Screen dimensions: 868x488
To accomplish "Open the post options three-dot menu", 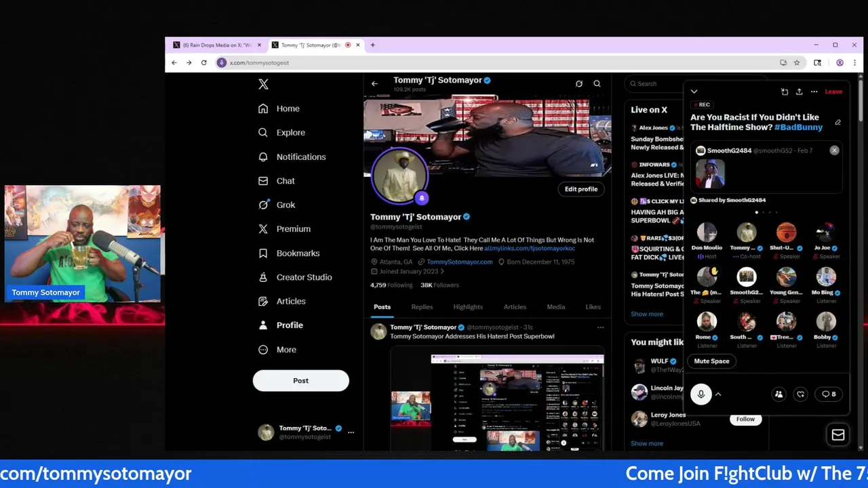I will click(600, 328).
